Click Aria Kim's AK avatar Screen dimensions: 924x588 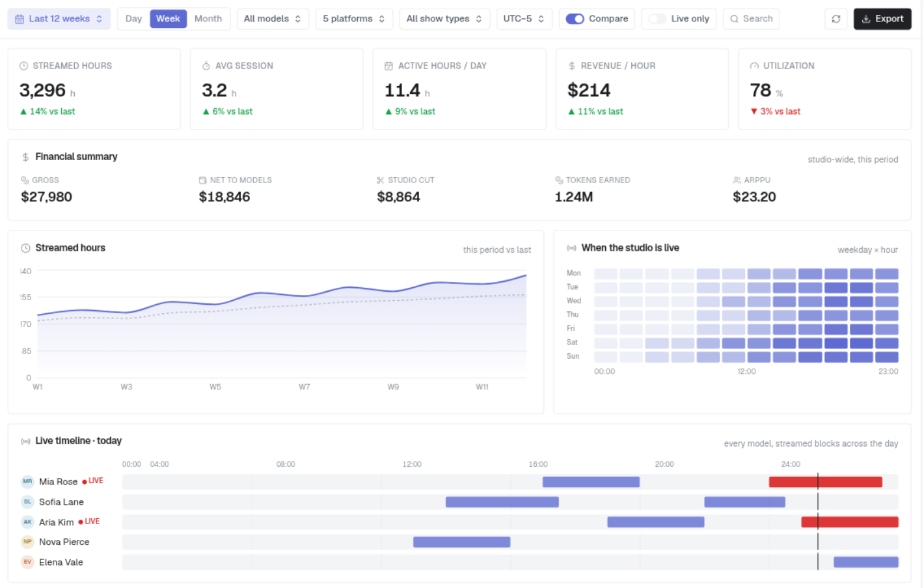27,522
